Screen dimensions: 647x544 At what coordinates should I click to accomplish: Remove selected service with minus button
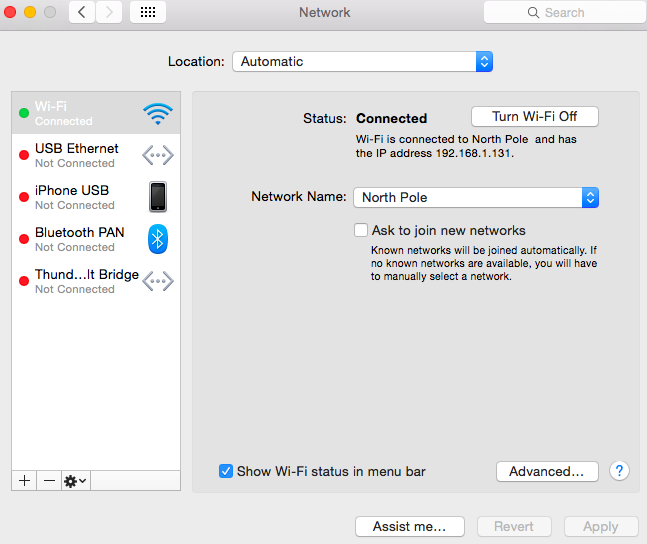[x=49, y=480]
